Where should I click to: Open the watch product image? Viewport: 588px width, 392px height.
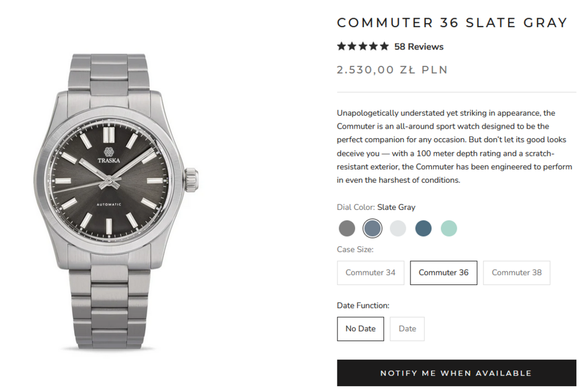pyautogui.click(x=112, y=200)
